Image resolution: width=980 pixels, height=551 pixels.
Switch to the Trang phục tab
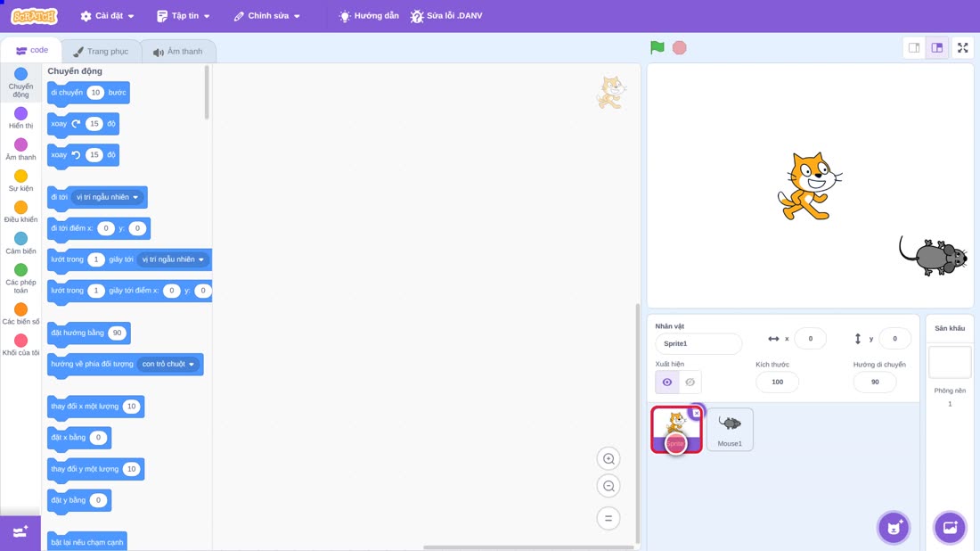pos(101,52)
